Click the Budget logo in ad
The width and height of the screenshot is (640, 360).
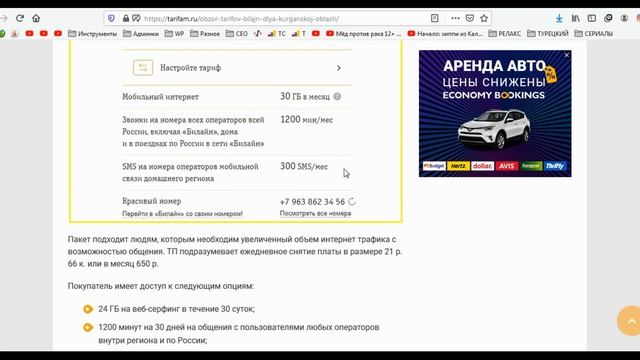(x=434, y=166)
